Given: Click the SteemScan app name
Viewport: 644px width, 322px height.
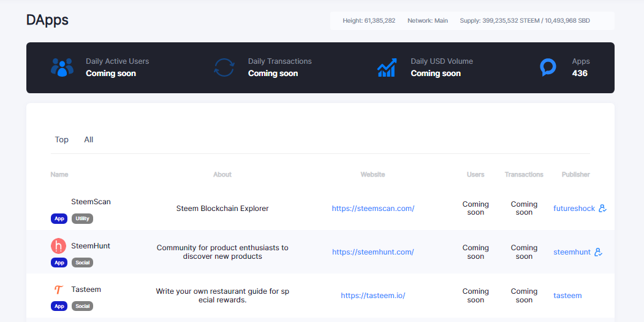Looking at the screenshot, I should (x=91, y=202).
